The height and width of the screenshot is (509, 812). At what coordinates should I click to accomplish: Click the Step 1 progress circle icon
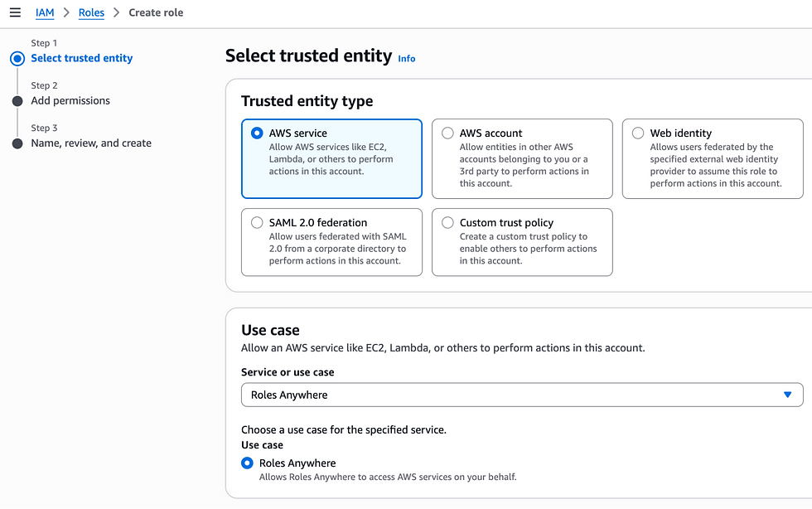coord(17,59)
